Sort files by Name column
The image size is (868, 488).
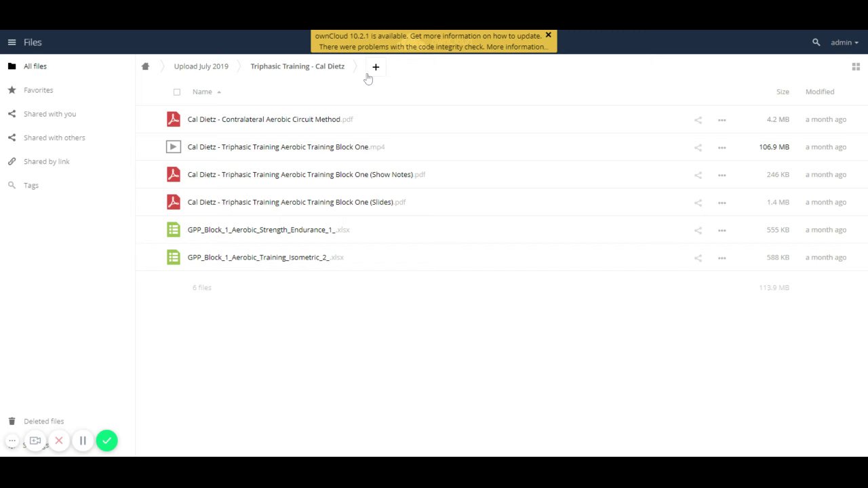pos(202,91)
